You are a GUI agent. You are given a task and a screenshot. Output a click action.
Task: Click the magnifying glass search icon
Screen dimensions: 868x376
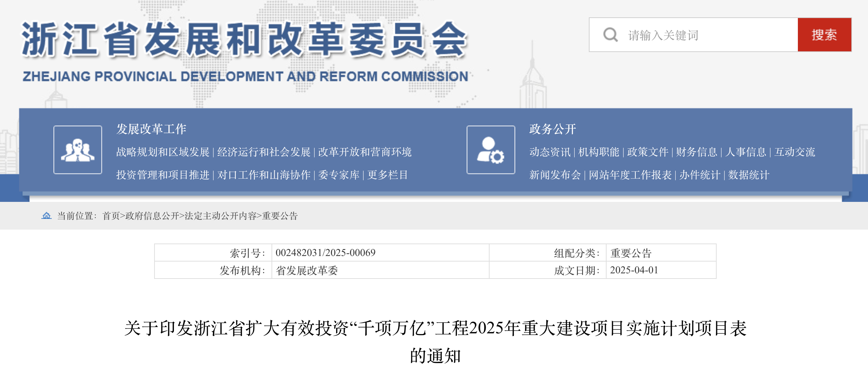pyautogui.click(x=610, y=35)
